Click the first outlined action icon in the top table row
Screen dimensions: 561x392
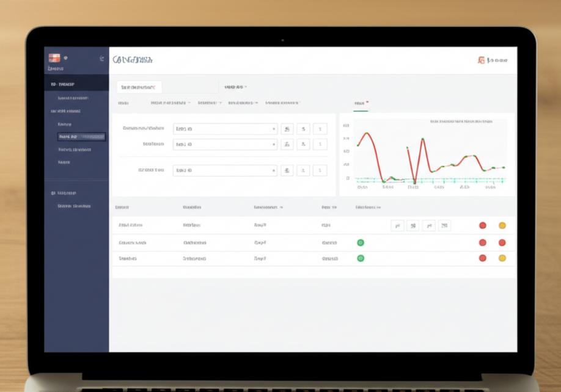397,225
